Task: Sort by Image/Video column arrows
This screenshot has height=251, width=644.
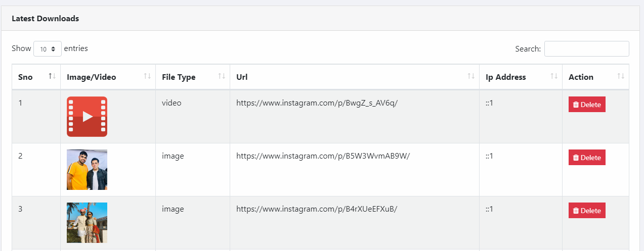Action: point(147,76)
